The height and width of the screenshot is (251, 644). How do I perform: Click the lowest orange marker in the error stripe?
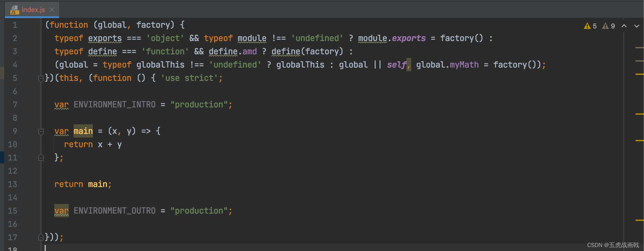pyautogui.click(x=639, y=220)
